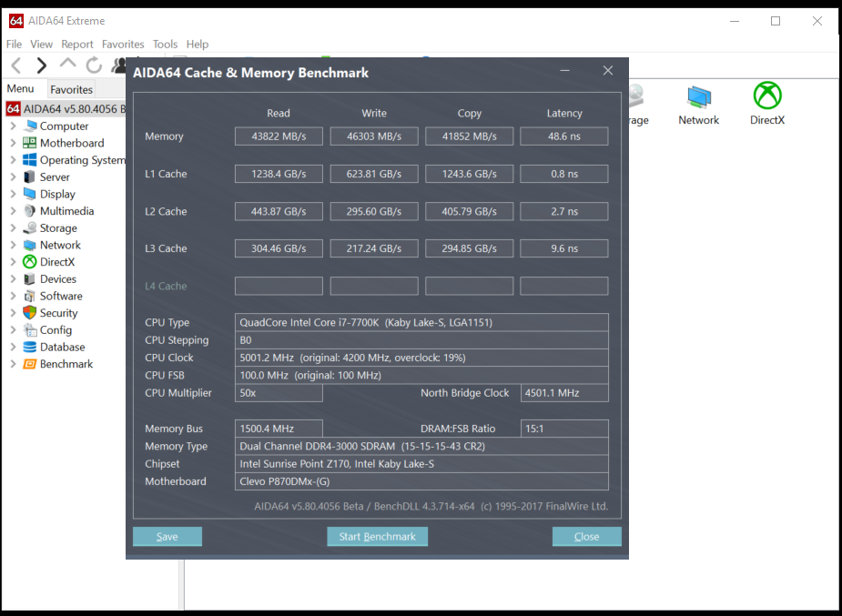The height and width of the screenshot is (616, 842).
Task: Switch to the Favorites sidebar tab
Action: pyautogui.click(x=71, y=89)
